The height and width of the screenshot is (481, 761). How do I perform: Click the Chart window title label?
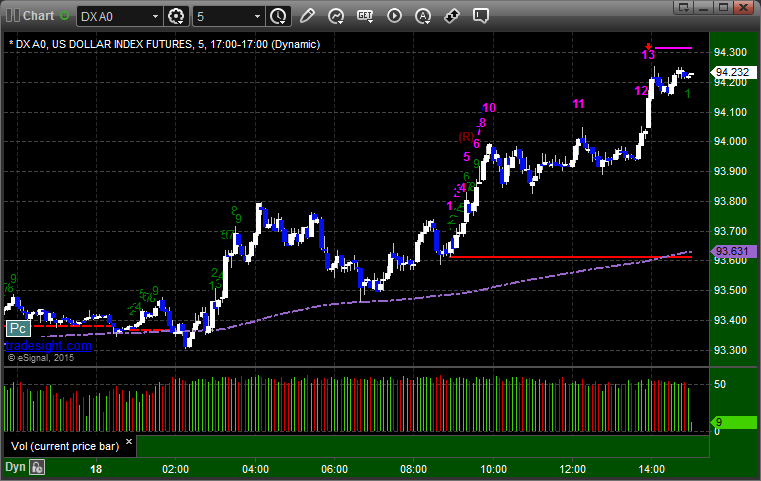click(39, 16)
